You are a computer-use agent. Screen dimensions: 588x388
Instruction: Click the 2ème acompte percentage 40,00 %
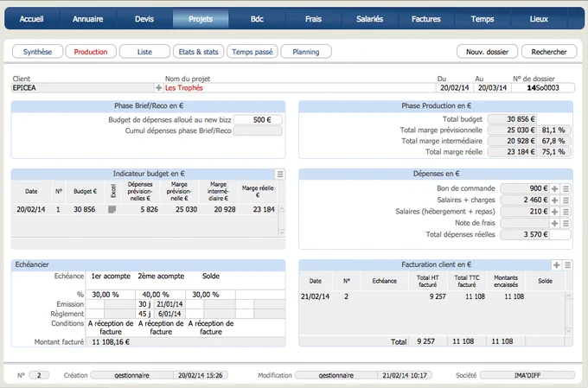coord(161,295)
